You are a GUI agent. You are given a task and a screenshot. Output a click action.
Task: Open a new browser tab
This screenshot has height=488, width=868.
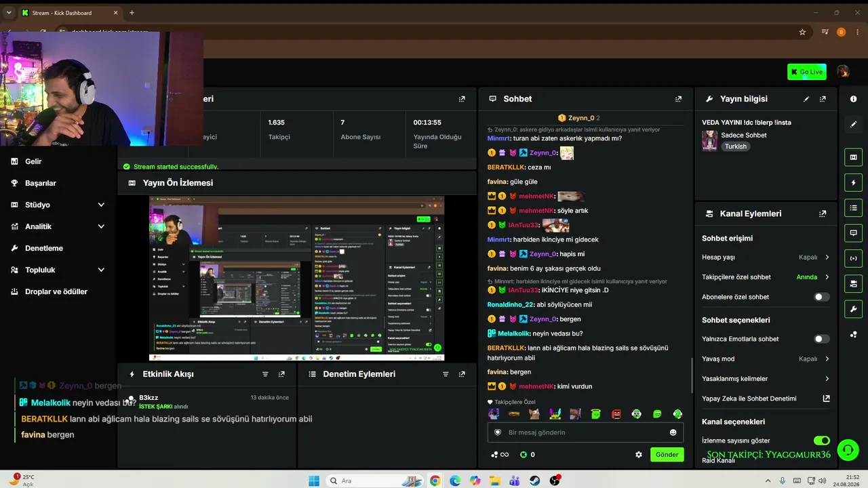click(132, 13)
